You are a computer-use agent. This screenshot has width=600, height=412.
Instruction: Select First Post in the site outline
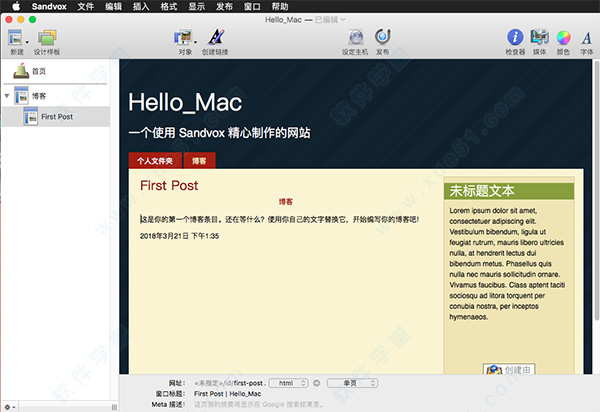click(57, 117)
